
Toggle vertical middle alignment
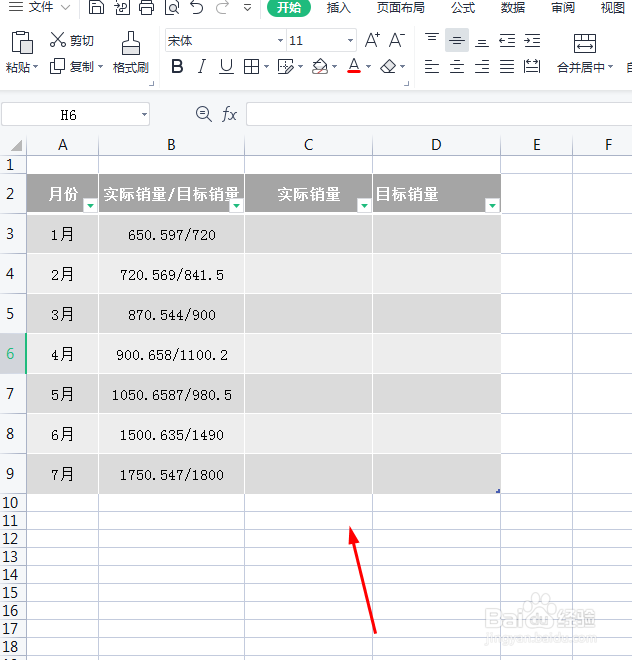[456, 41]
